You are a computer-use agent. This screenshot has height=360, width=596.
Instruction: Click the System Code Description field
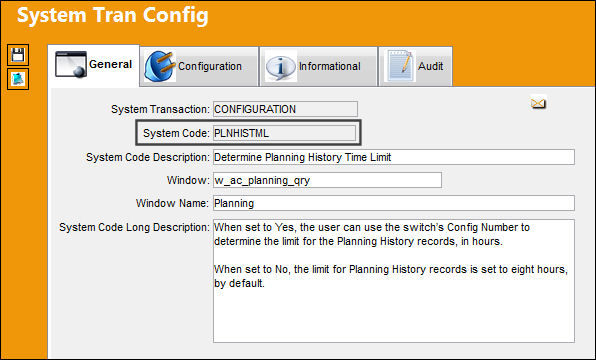pyautogui.click(x=394, y=157)
